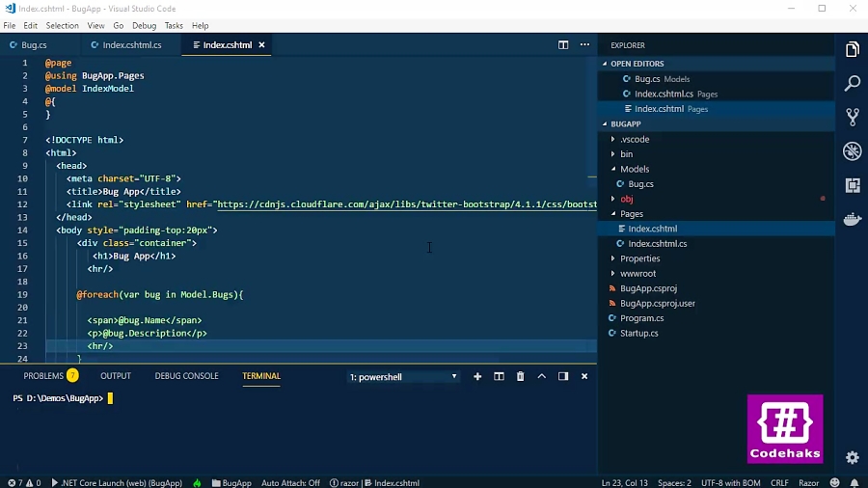The width and height of the screenshot is (868, 488).
Task: Switch to the Index.cshtml.cs editor tab
Action: click(132, 44)
